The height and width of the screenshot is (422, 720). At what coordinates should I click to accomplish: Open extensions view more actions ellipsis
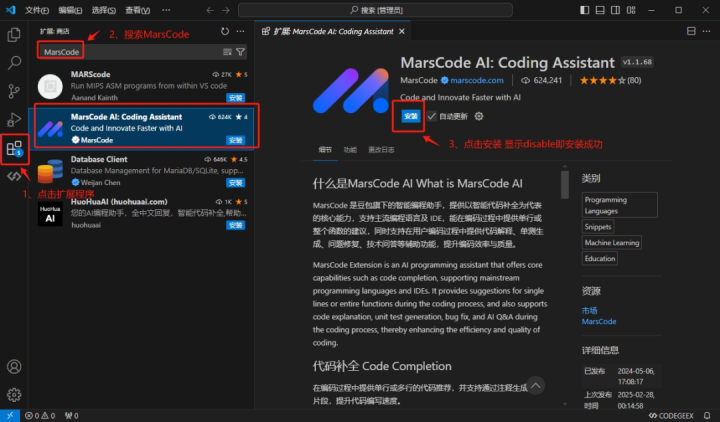pyautogui.click(x=240, y=31)
